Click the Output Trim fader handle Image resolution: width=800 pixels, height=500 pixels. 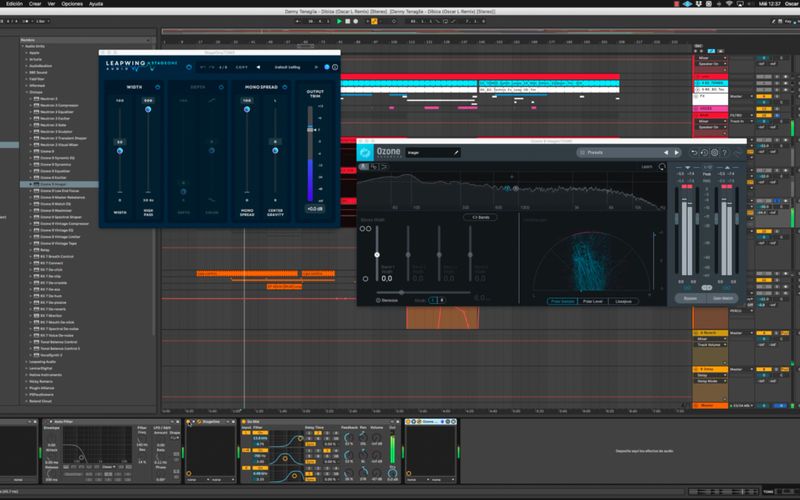[x=310, y=130]
